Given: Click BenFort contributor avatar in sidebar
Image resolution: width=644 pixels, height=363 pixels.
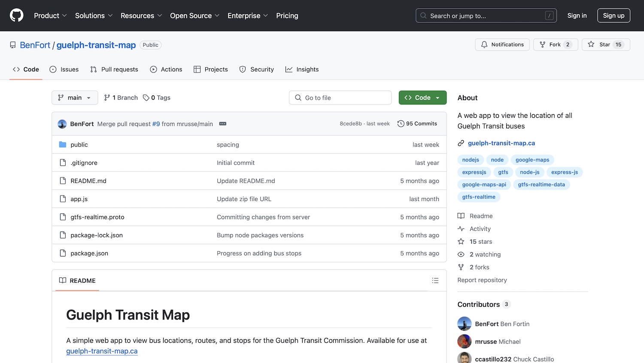Looking at the screenshot, I should 465,324.
